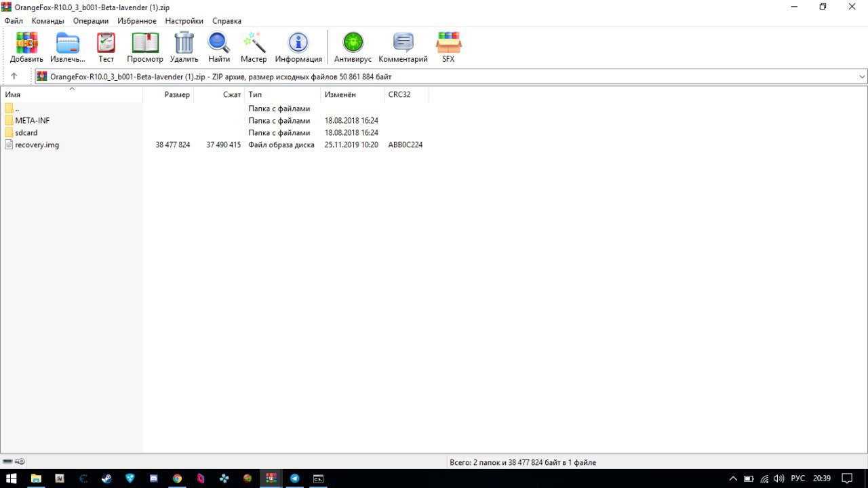Screen dimensions: 868x488
Task: Click the 20:39 taskbar clock
Action: point(821,478)
